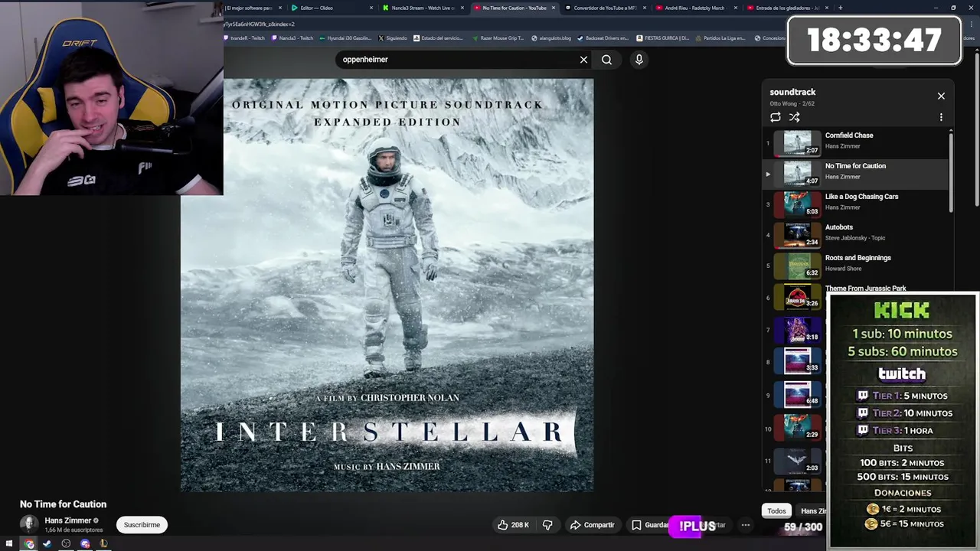Open Partidos La Liga bookmark

720,37
